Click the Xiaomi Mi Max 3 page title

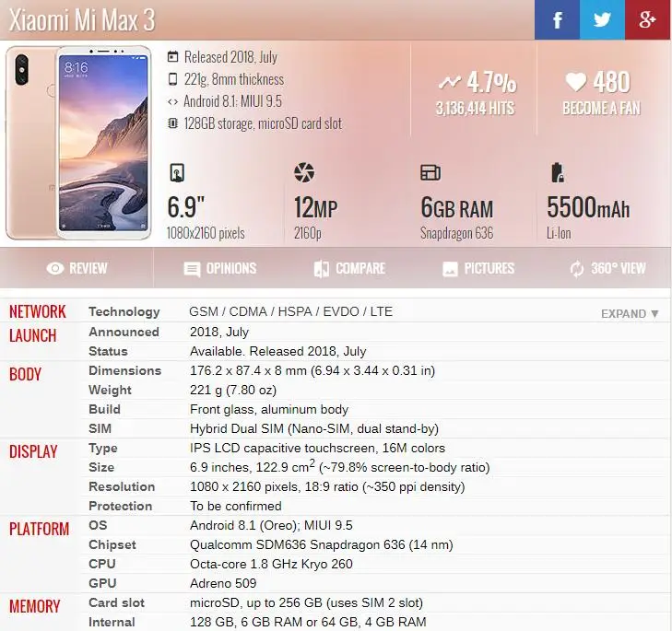pyautogui.click(x=82, y=20)
